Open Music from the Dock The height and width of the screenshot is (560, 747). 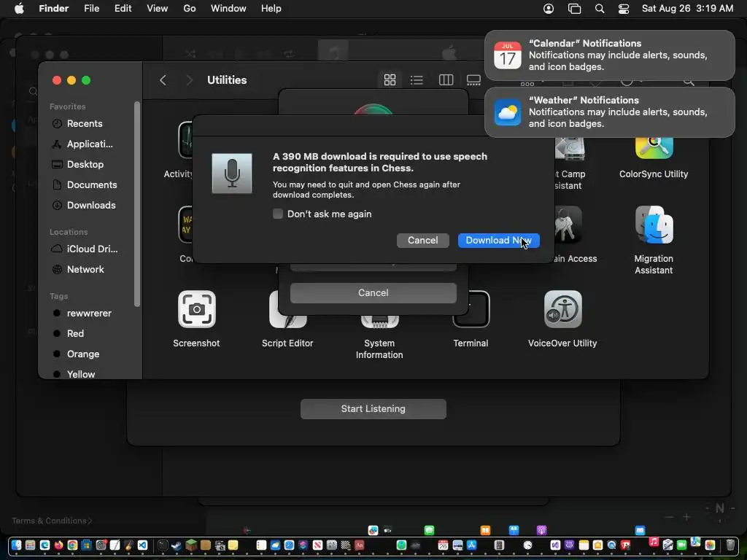pyautogui.click(x=654, y=542)
